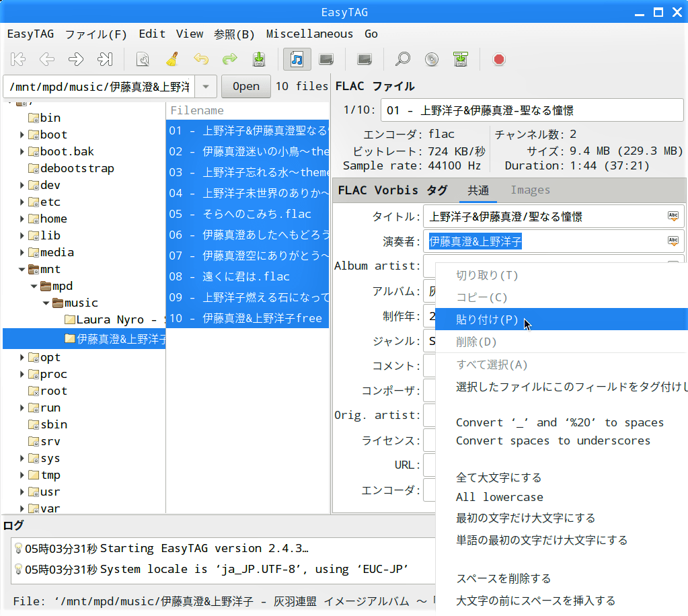Expand the boot.bak folder node
Image resolution: width=688 pixels, height=616 pixels.
[x=22, y=151]
